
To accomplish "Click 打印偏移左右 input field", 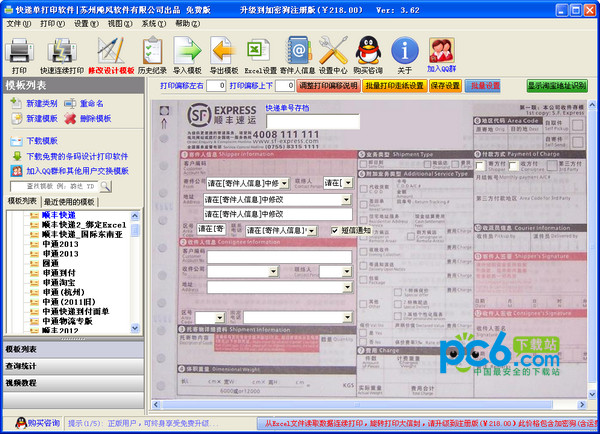I will 216,86.
